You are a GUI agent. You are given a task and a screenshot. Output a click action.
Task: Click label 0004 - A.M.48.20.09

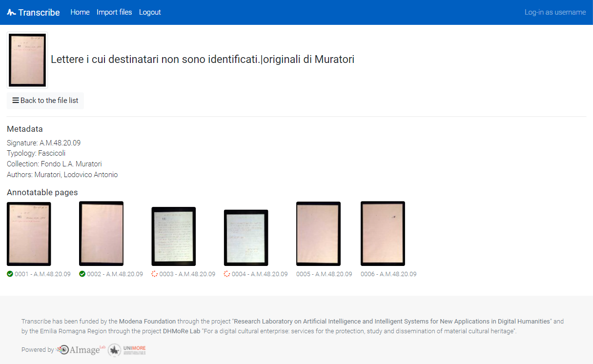260,274
